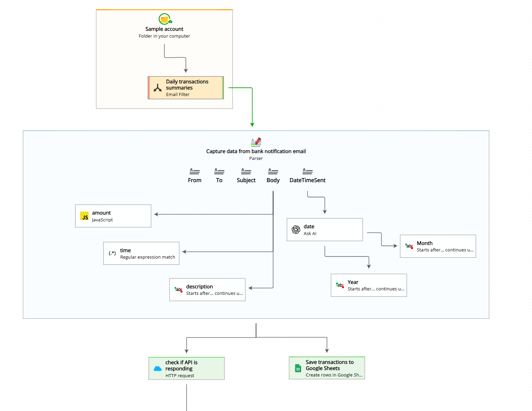Click the ab extractor icon on the description node
The image size is (532, 411).
pos(178,289)
